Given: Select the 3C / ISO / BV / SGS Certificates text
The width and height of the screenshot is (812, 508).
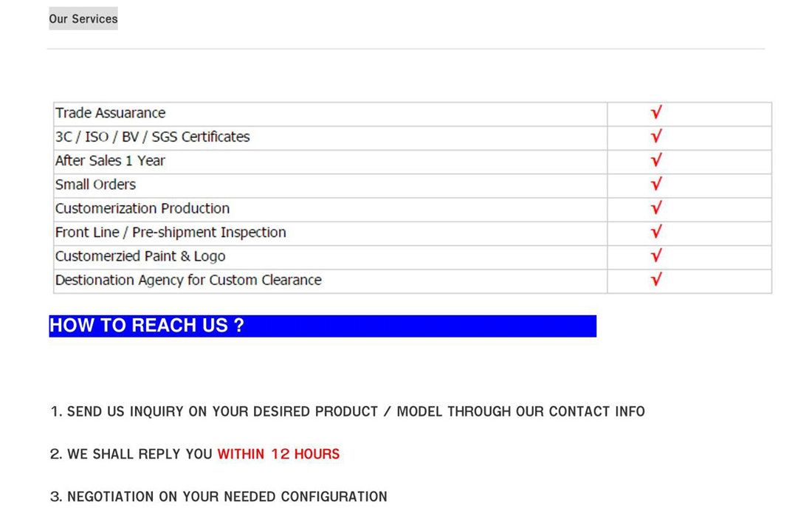Looking at the screenshot, I should click(x=153, y=137).
